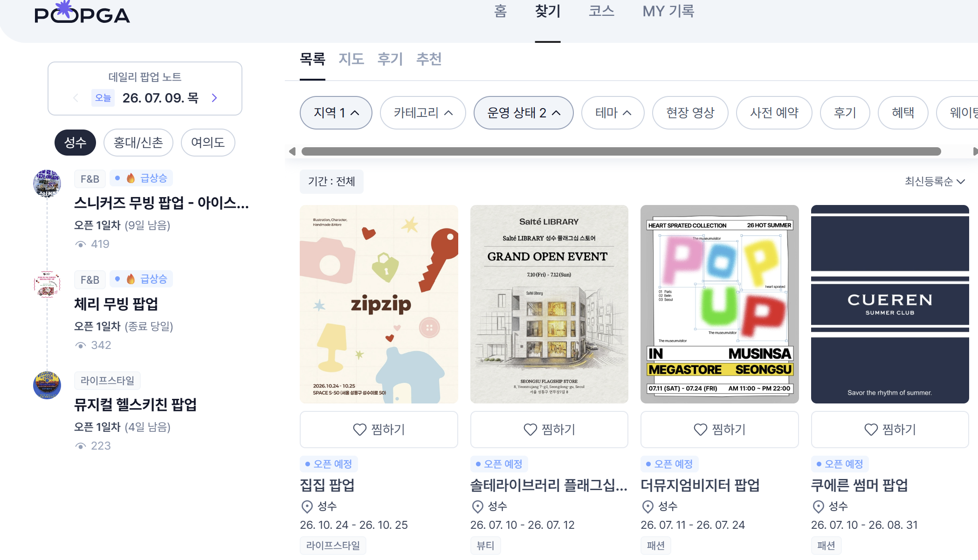Viewport: 978px width, 560px height.
Task: Toggle the 현장 영상 filter chip
Action: click(x=690, y=113)
